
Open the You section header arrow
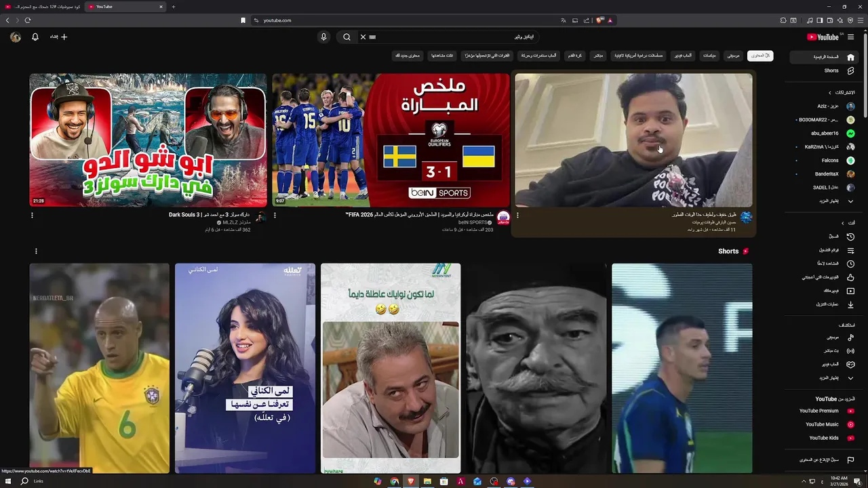click(x=843, y=223)
